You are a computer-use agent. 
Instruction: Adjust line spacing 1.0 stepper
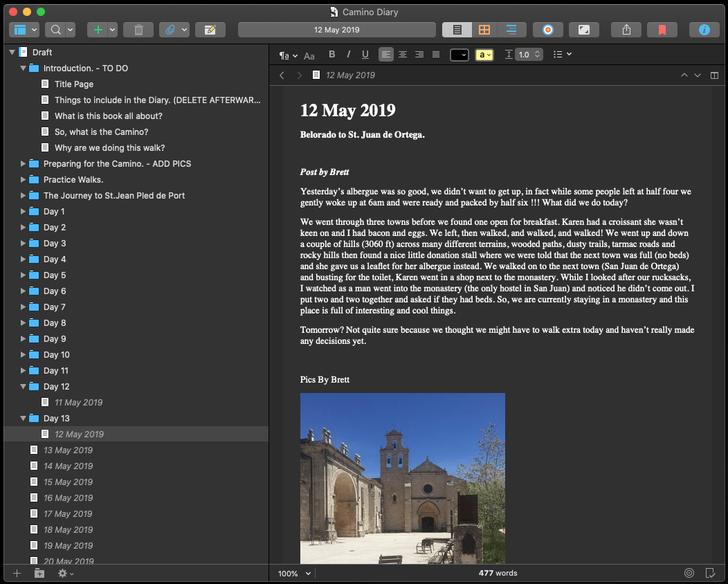[537, 54]
